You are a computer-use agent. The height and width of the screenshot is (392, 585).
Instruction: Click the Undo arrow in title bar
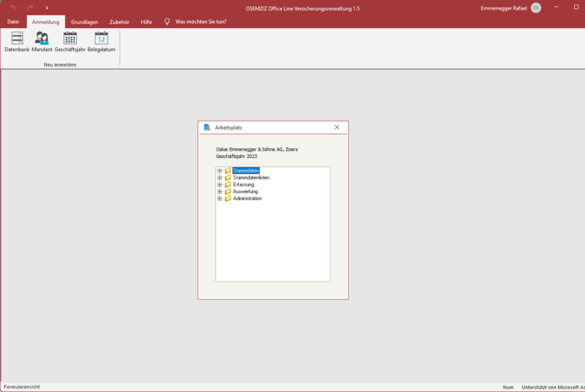13,8
